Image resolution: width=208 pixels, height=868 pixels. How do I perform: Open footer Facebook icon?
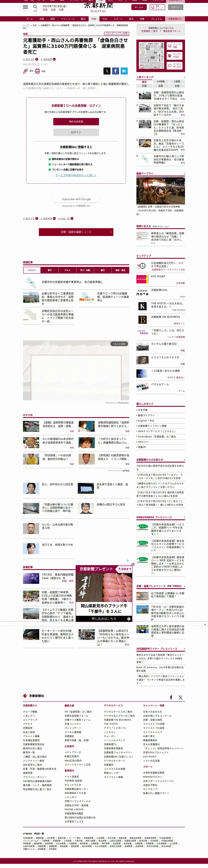171,698
